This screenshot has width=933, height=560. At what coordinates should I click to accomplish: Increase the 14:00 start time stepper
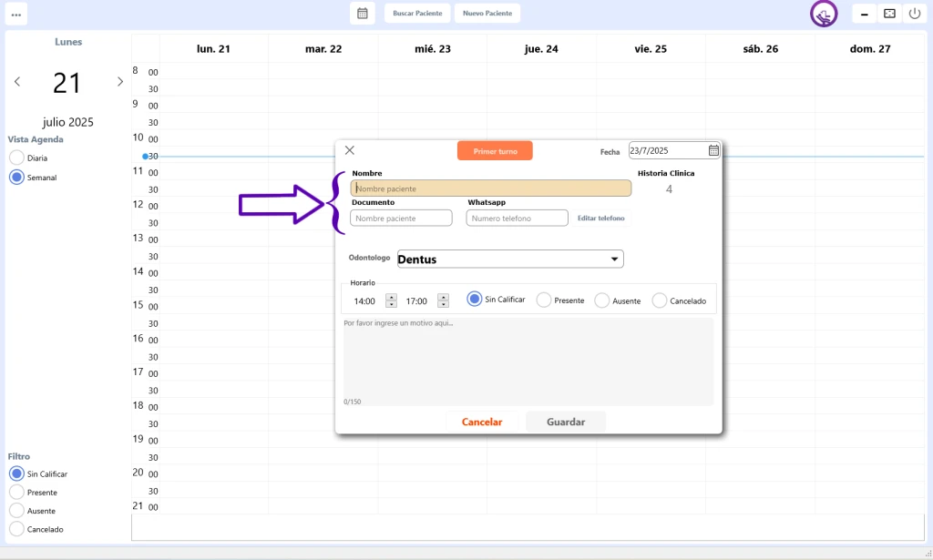(391, 297)
